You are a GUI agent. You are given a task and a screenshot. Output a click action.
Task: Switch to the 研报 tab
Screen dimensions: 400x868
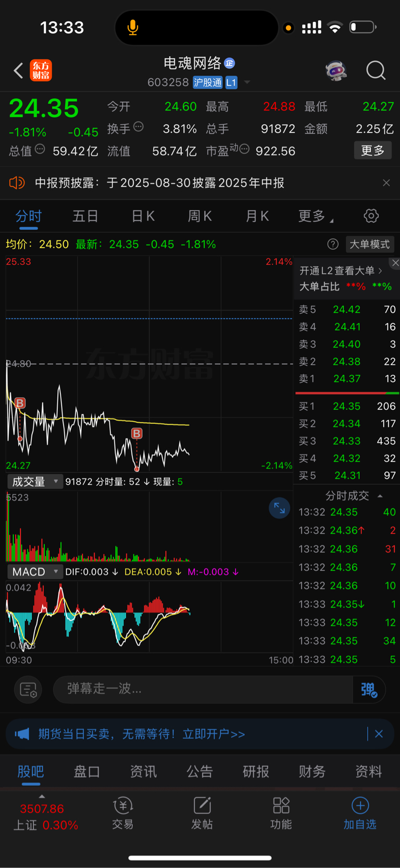(x=256, y=772)
